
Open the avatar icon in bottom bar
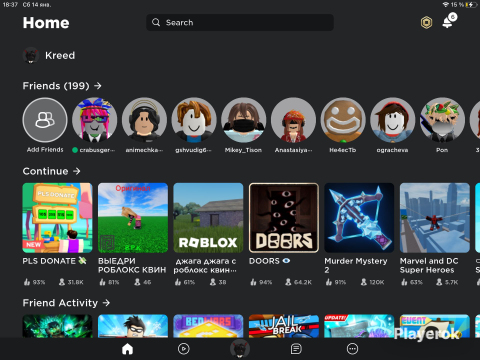coord(240,349)
